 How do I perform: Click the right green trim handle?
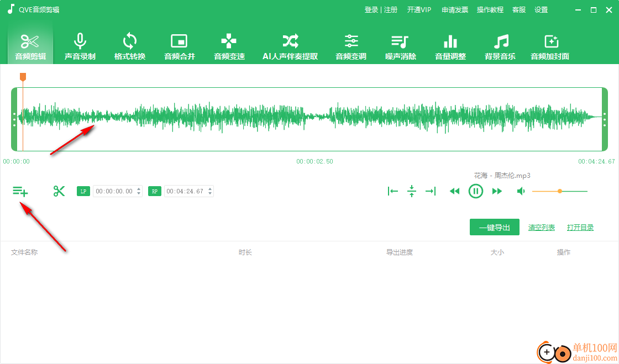coord(605,119)
